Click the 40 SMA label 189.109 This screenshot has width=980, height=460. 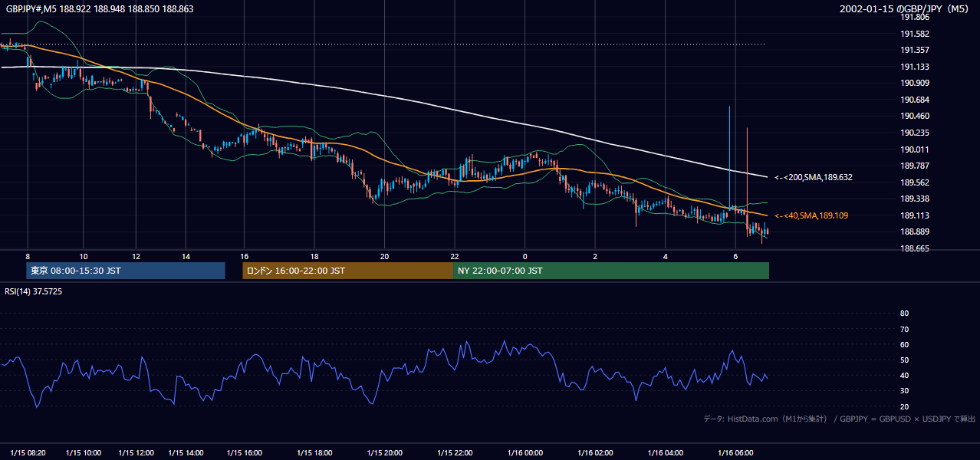point(811,215)
